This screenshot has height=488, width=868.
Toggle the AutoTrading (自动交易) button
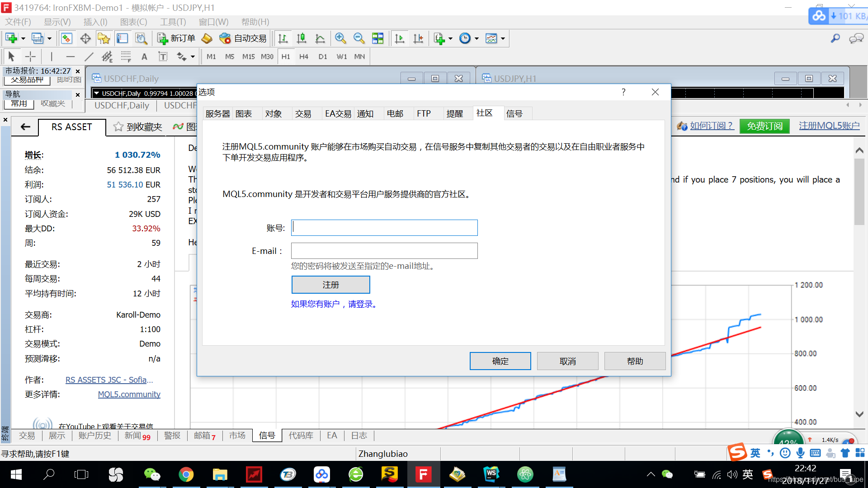coord(243,38)
